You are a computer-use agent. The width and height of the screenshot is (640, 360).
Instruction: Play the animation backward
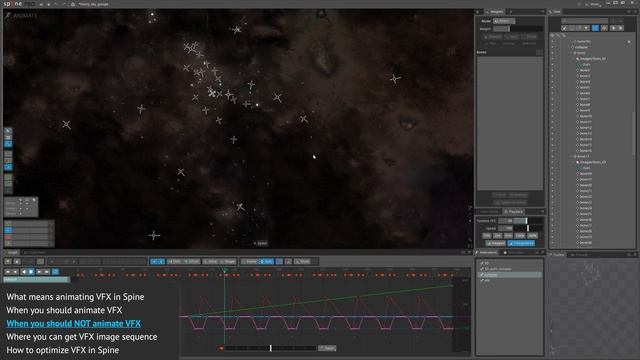(24, 272)
